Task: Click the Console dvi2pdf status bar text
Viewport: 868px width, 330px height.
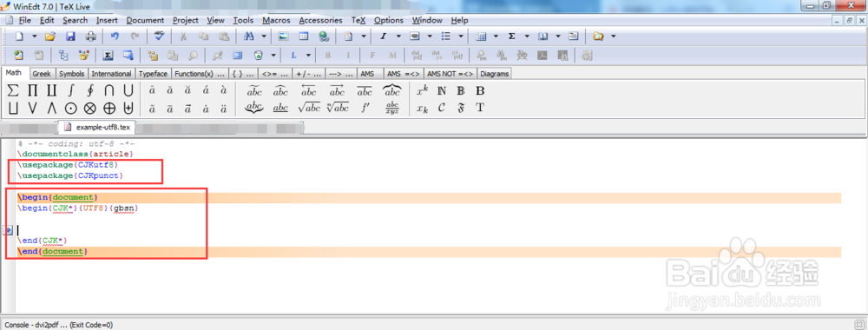Action: coord(58,325)
